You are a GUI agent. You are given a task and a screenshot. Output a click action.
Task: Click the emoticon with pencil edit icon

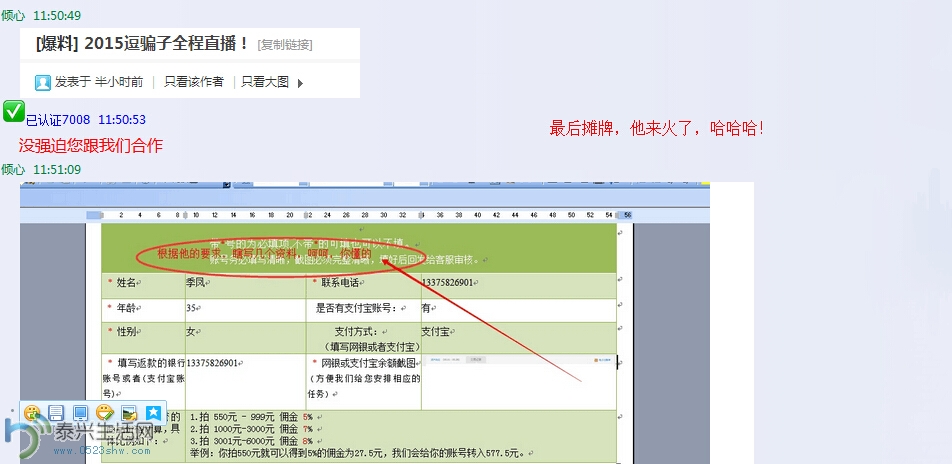[104, 413]
